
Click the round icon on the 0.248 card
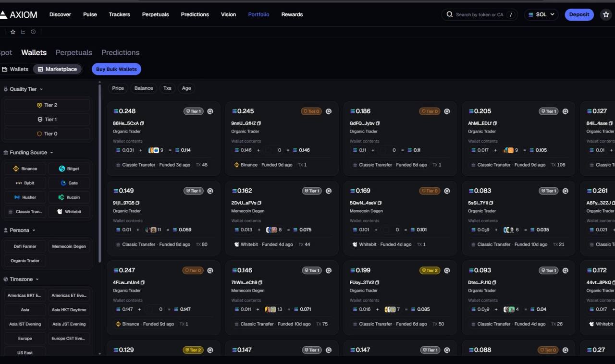[x=210, y=111]
